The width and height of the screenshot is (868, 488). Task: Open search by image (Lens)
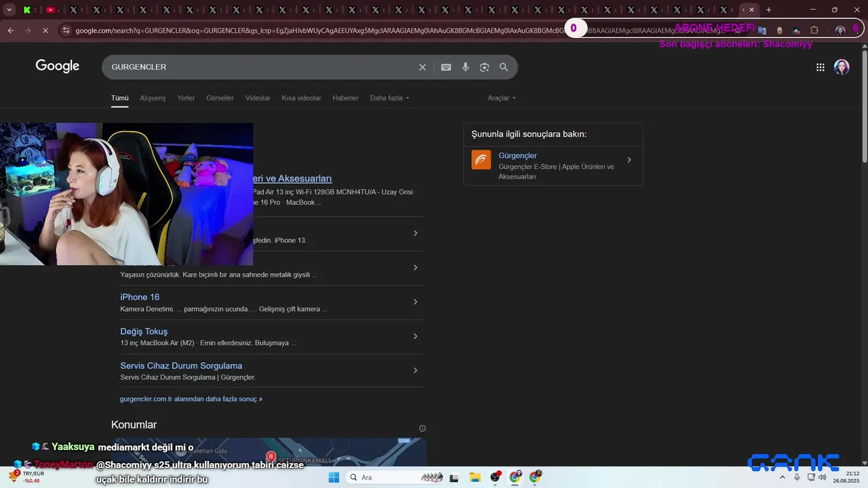coord(484,67)
